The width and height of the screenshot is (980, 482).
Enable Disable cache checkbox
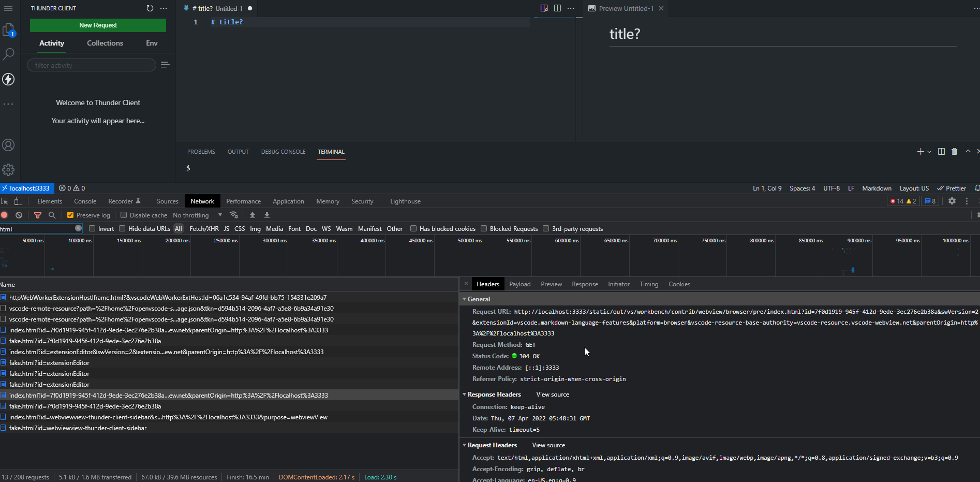tap(124, 215)
